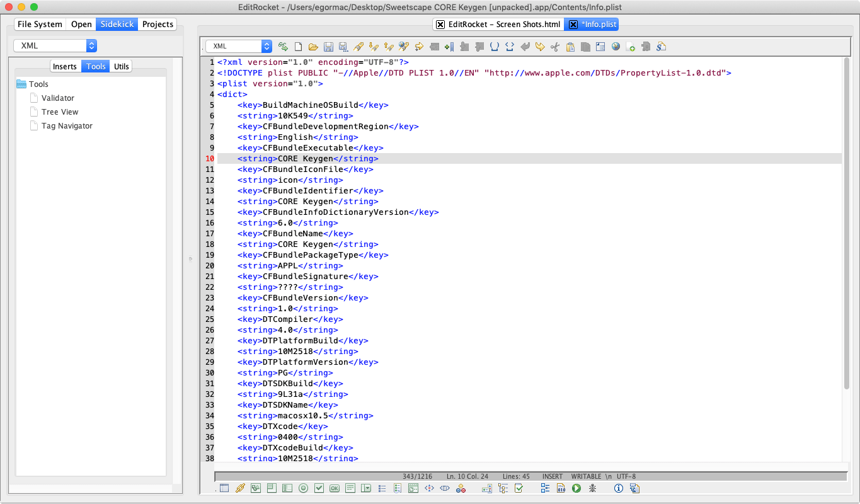Switch to the Inserts tab

[65, 66]
